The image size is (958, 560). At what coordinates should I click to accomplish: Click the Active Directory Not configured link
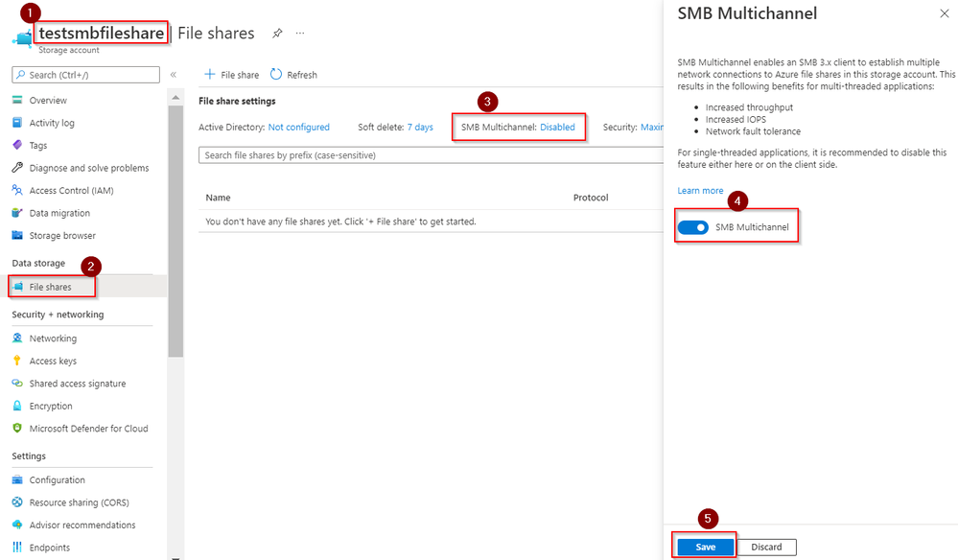[299, 127]
